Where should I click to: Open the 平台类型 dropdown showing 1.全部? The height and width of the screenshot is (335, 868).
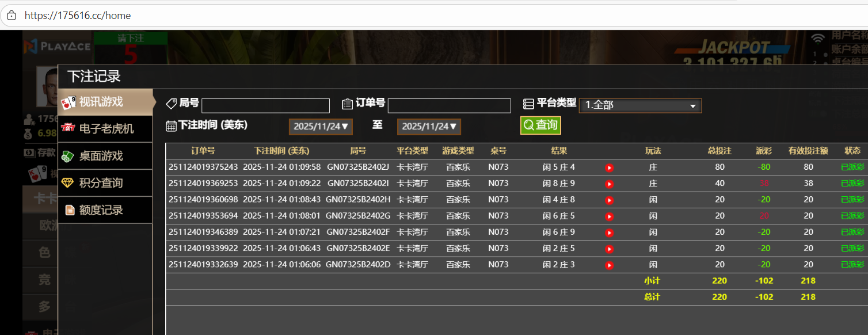click(x=639, y=105)
